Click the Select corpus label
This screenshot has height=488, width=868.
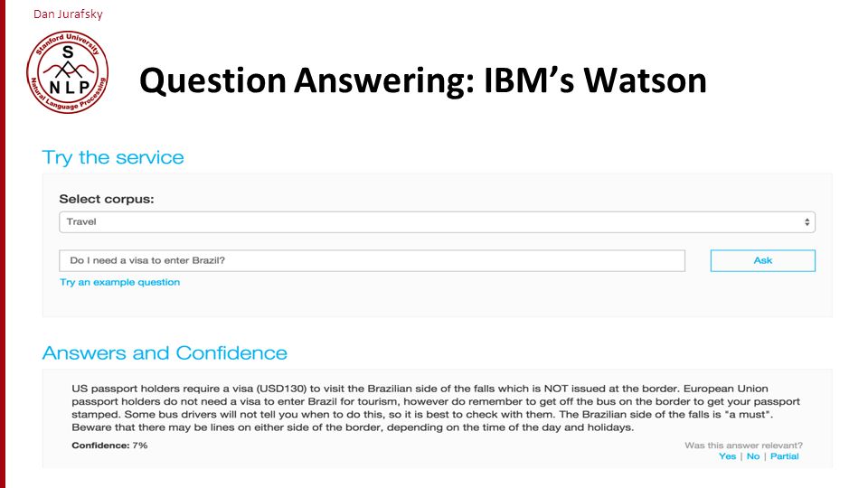[x=107, y=199]
